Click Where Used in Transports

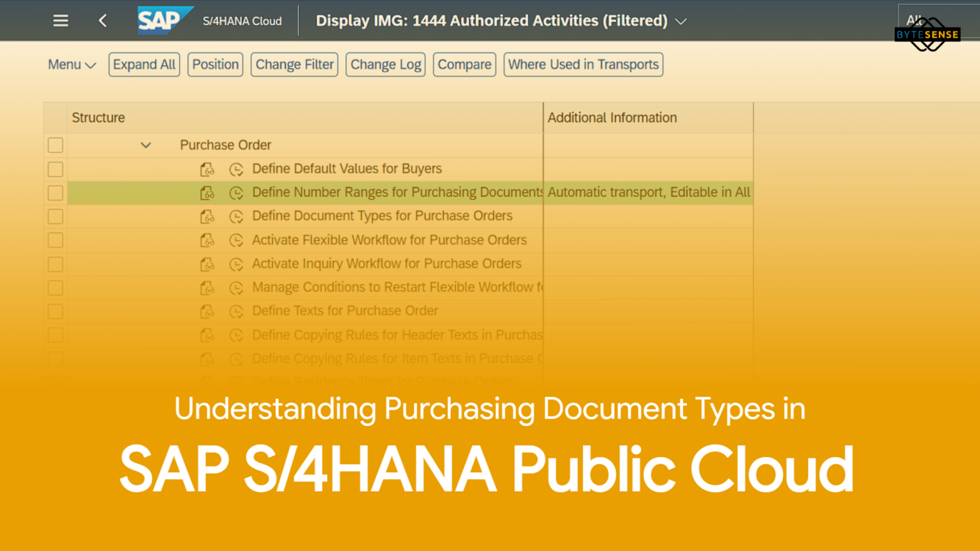583,65
